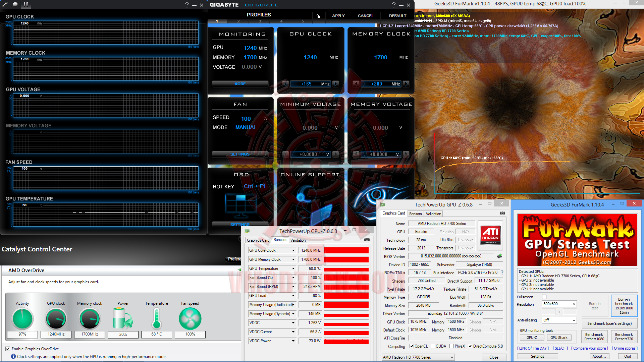The image size is (644, 362).
Task: Pause monitoring graphs with the pause icon
Action: [25, 5]
